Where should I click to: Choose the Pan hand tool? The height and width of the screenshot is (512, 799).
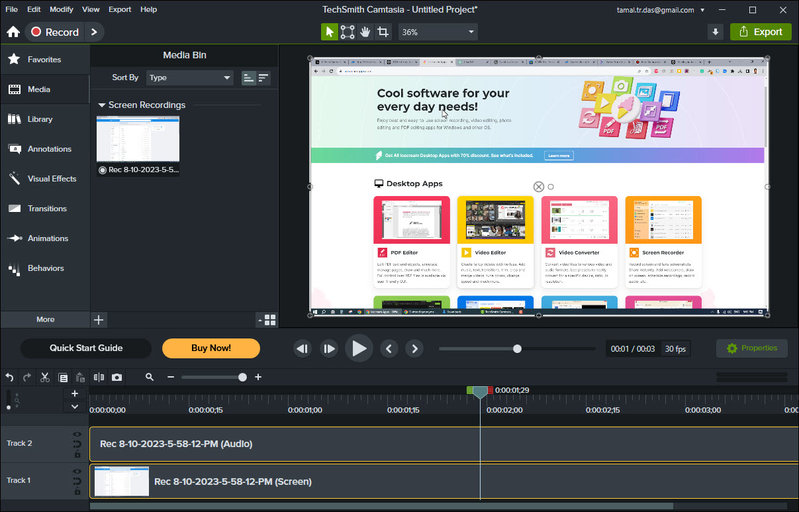pyautogui.click(x=365, y=32)
